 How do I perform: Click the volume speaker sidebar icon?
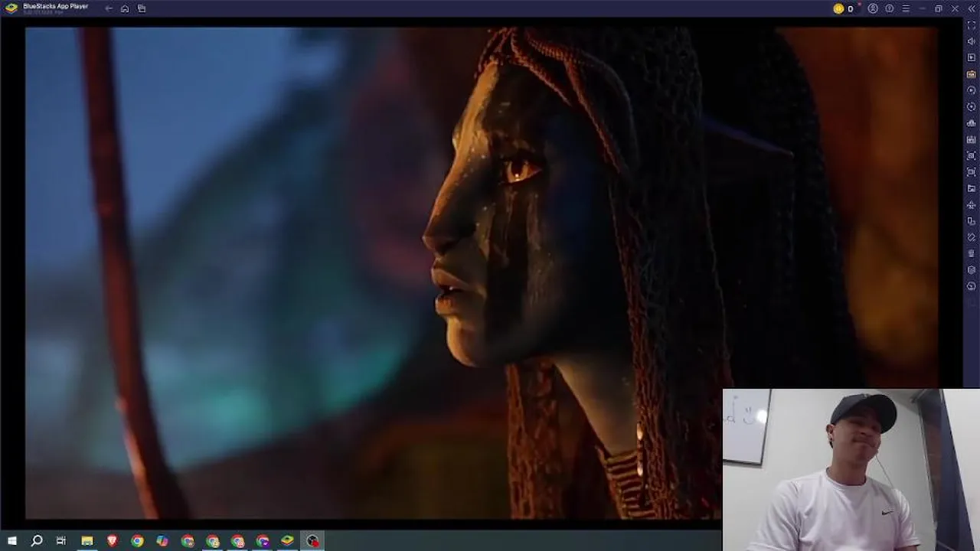pyautogui.click(x=972, y=42)
